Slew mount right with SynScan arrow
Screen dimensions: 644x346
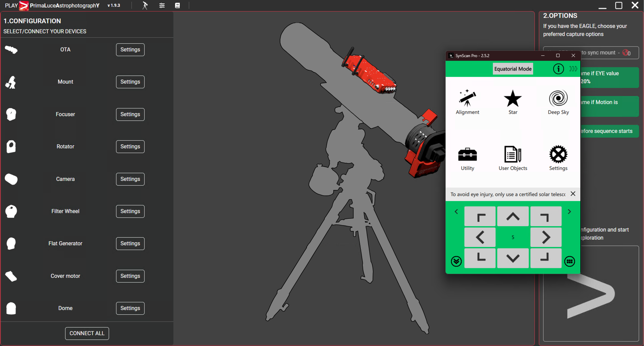pos(546,237)
